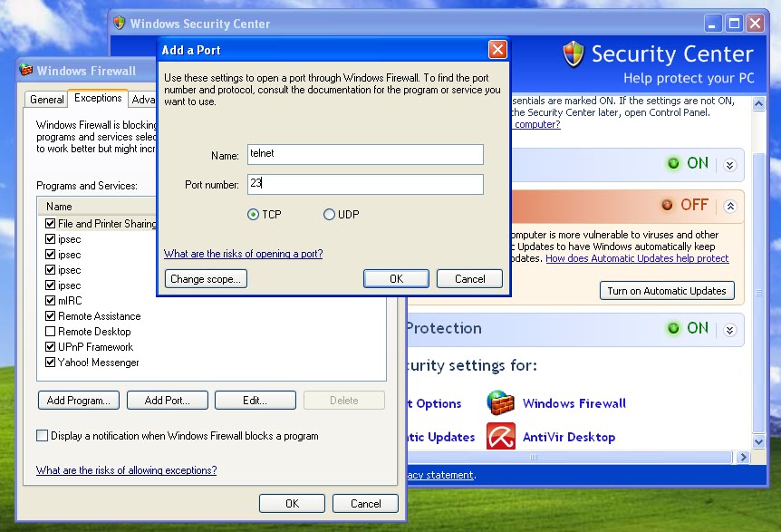The width and height of the screenshot is (781, 532).
Task: Click the shield icon in the Windows Security Center title bar
Action: click(x=119, y=23)
